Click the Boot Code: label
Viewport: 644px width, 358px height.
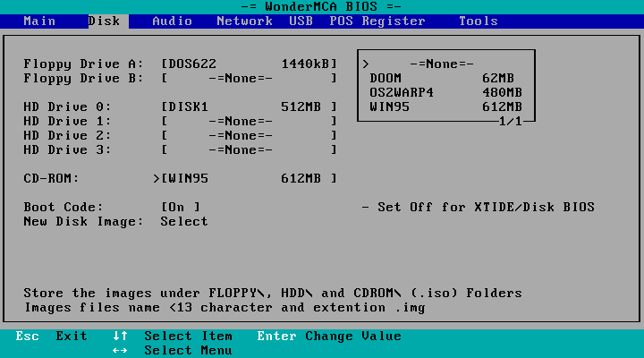tap(64, 207)
